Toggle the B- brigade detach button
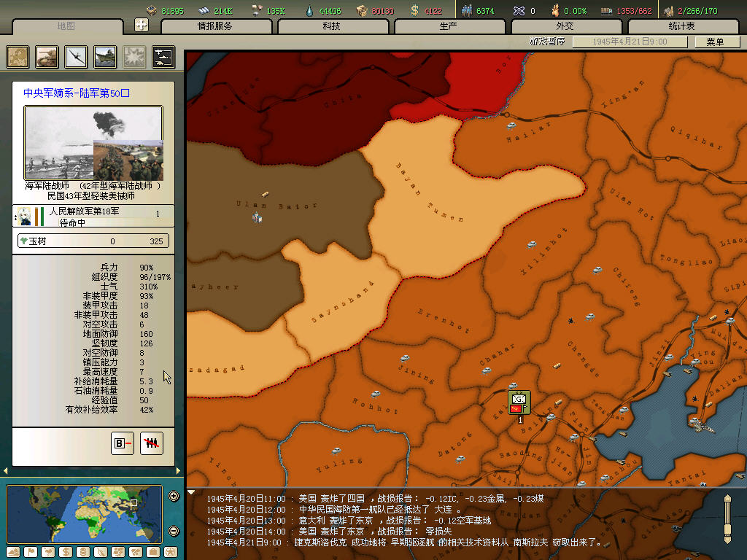747x560 pixels. pos(122,443)
